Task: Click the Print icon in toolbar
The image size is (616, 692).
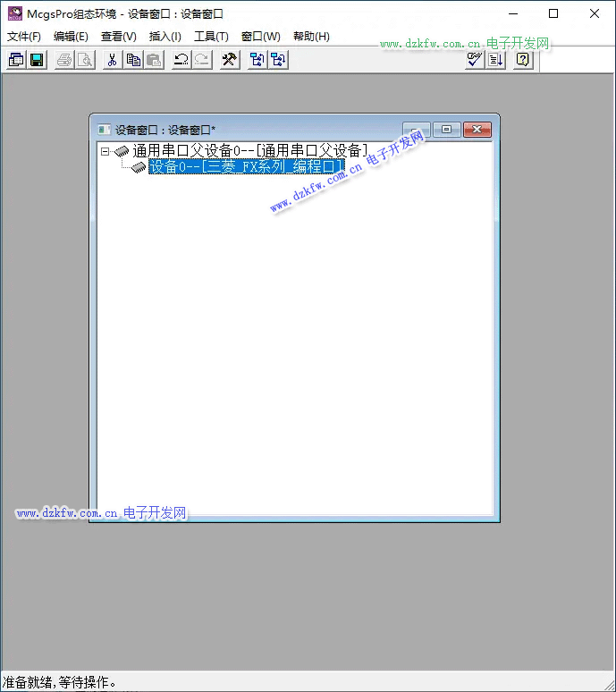Action: [x=64, y=60]
